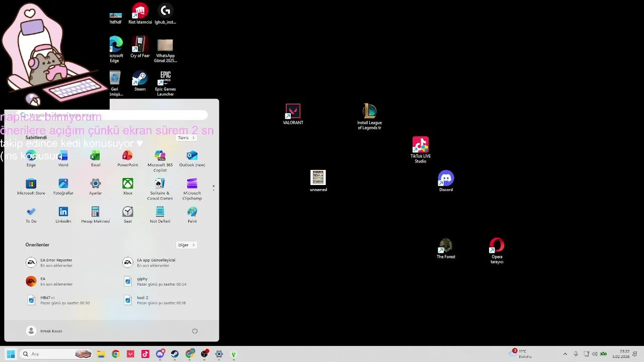Select Install League of Legends tr shortcut
The image size is (644, 362).
[370, 117]
